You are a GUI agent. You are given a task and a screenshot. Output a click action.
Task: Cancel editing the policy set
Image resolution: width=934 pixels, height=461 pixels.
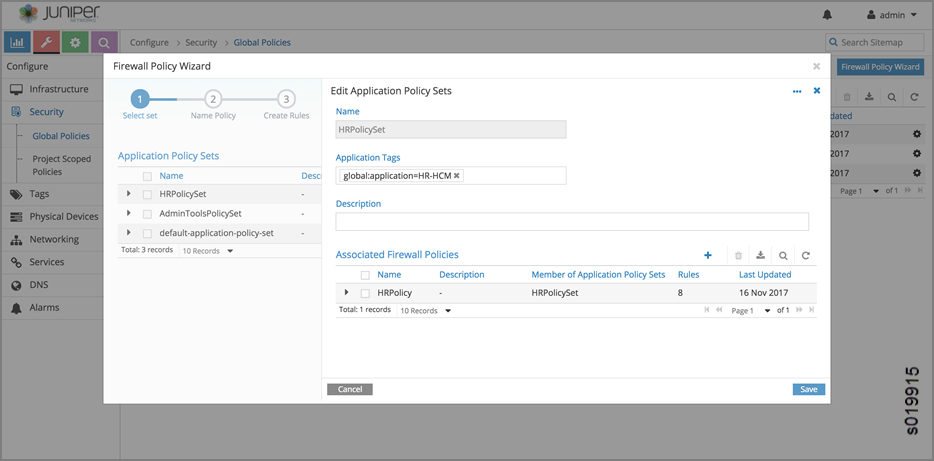(349, 389)
